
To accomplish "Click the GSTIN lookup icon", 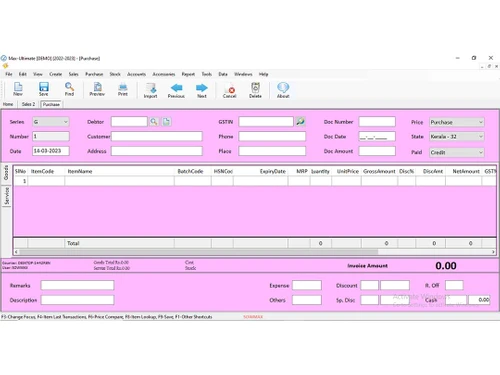I will 300,121.
